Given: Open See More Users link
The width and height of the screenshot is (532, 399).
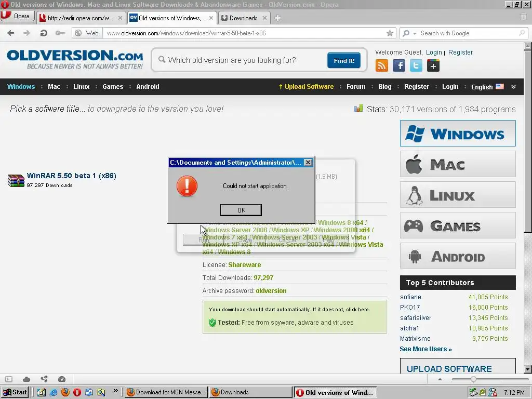Looking at the screenshot, I should coord(426,349).
